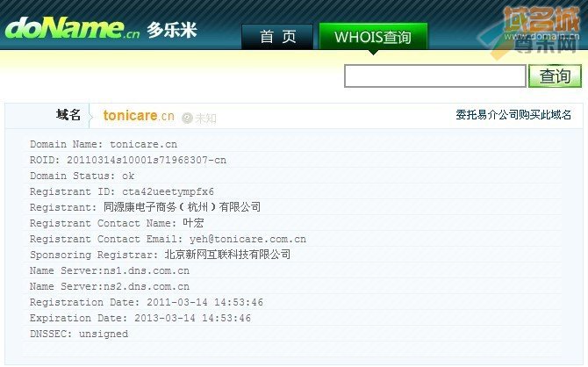Click the 多乐米 brand text

[x=172, y=30]
